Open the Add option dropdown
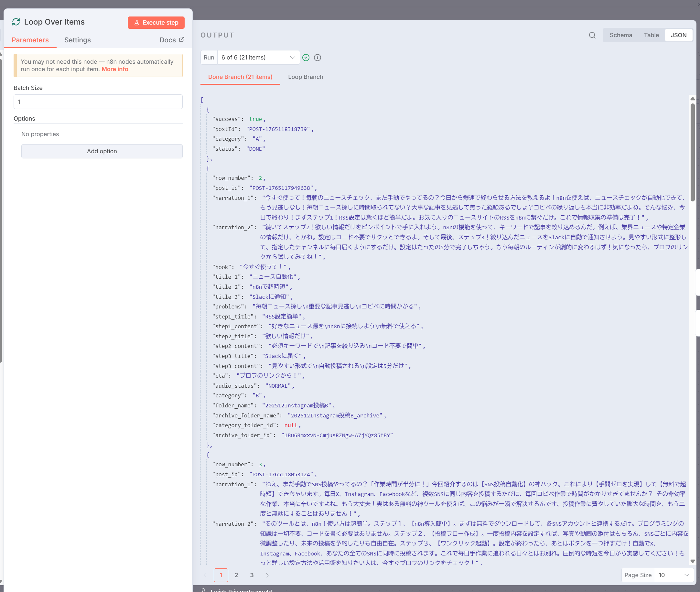Image resolution: width=700 pixels, height=592 pixels. pyautogui.click(x=102, y=151)
